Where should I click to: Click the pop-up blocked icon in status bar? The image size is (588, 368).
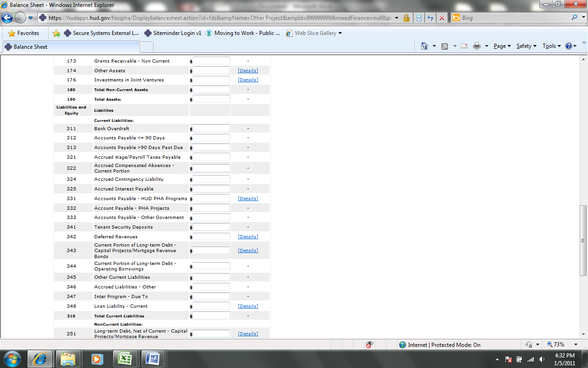(369, 345)
